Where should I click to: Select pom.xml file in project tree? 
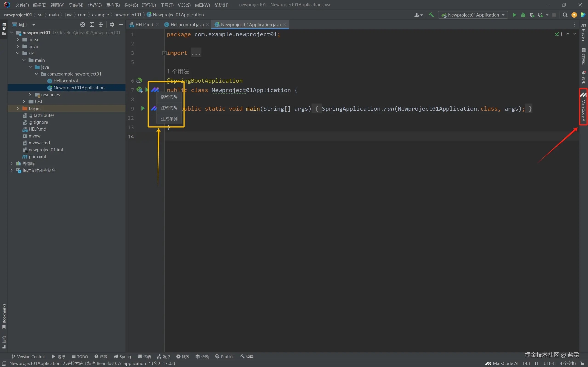[37, 157]
